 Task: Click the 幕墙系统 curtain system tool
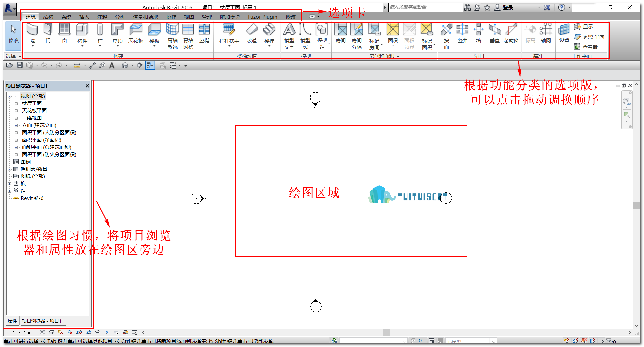[173, 36]
